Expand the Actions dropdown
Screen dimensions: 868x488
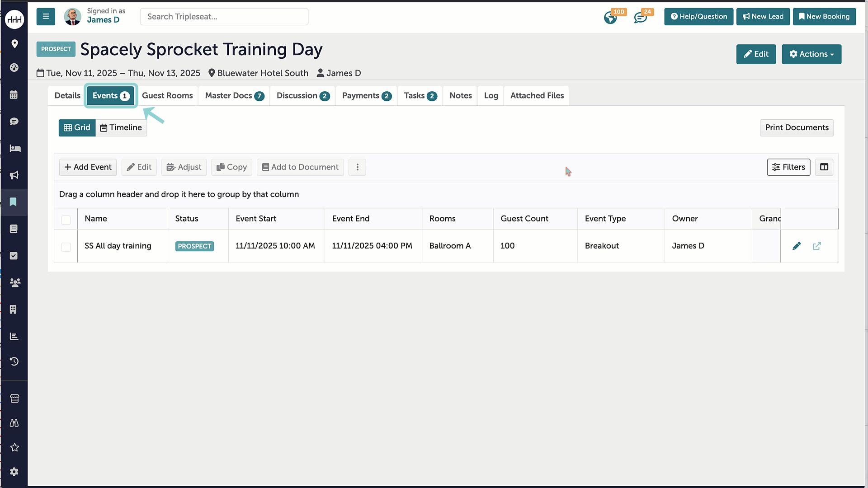tap(811, 54)
